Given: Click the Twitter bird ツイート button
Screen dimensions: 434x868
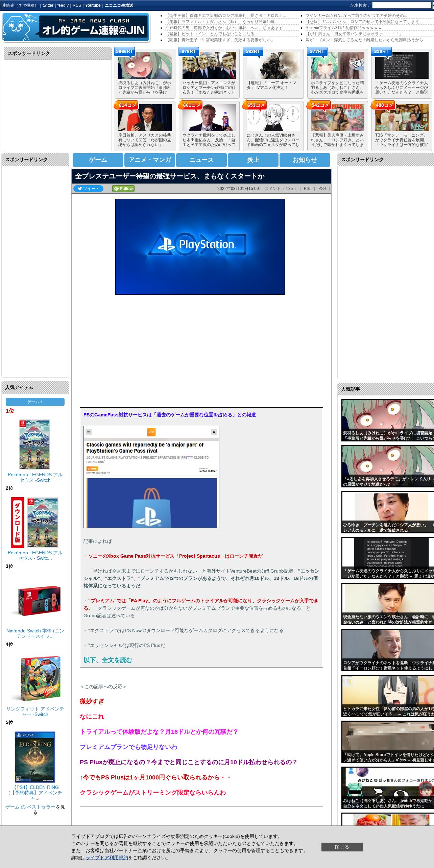Looking at the screenshot, I should pyautogui.click(x=88, y=189).
